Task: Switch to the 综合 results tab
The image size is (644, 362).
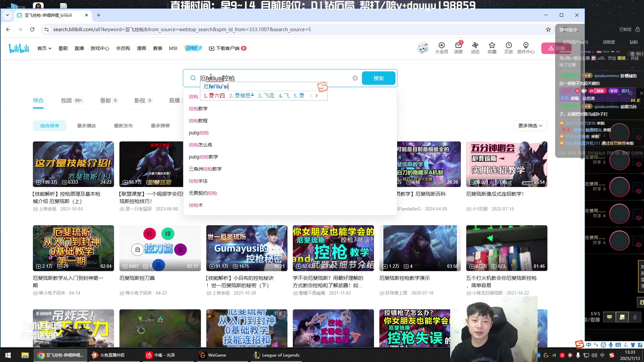Action: pos(38,100)
